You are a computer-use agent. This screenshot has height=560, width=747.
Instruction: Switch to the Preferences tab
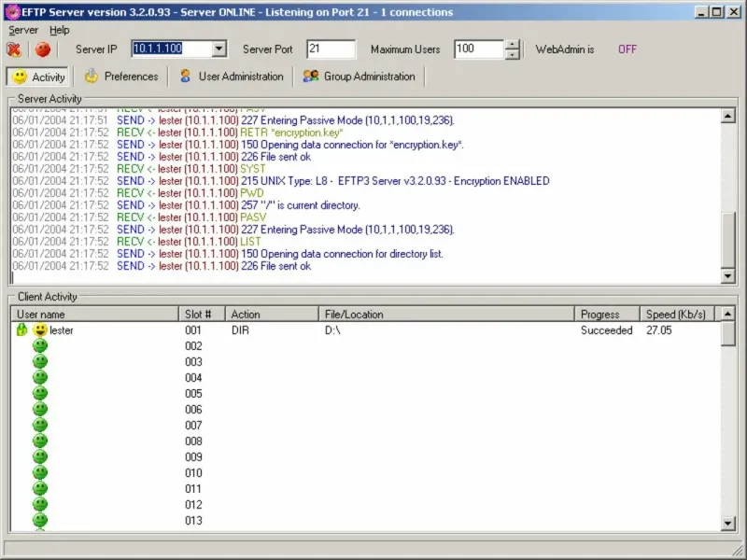(121, 77)
